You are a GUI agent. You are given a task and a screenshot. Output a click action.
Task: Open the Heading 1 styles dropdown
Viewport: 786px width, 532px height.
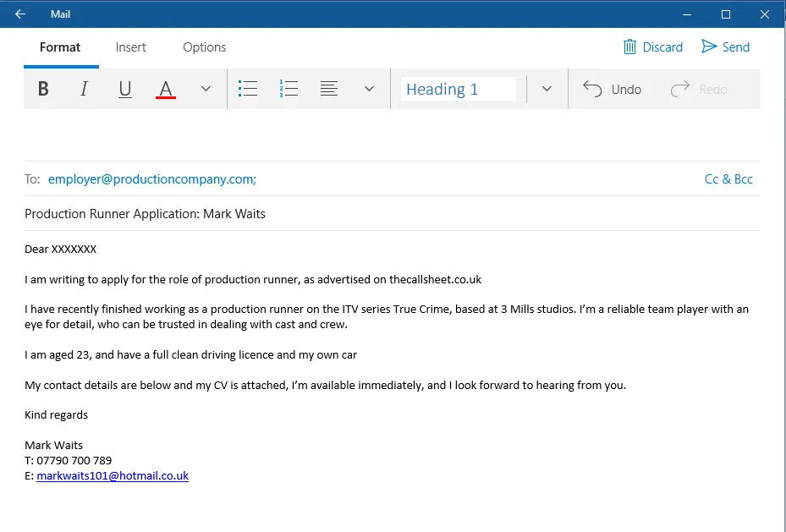click(x=547, y=88)
